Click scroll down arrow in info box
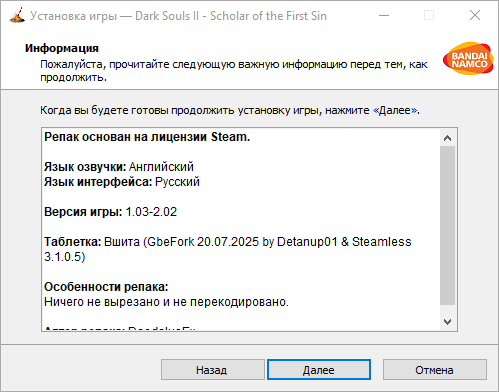 [x=447, y=322]
